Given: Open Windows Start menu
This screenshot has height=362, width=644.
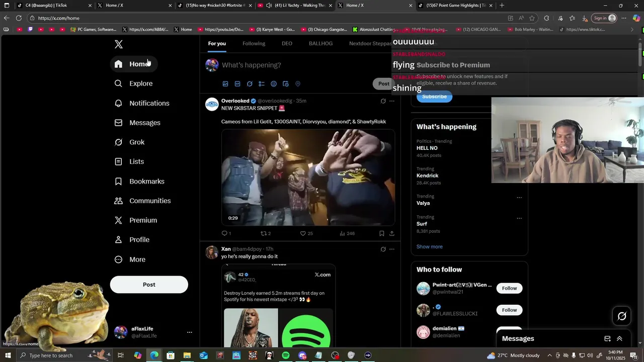Looking at the screenshot, I should point(8,355).
